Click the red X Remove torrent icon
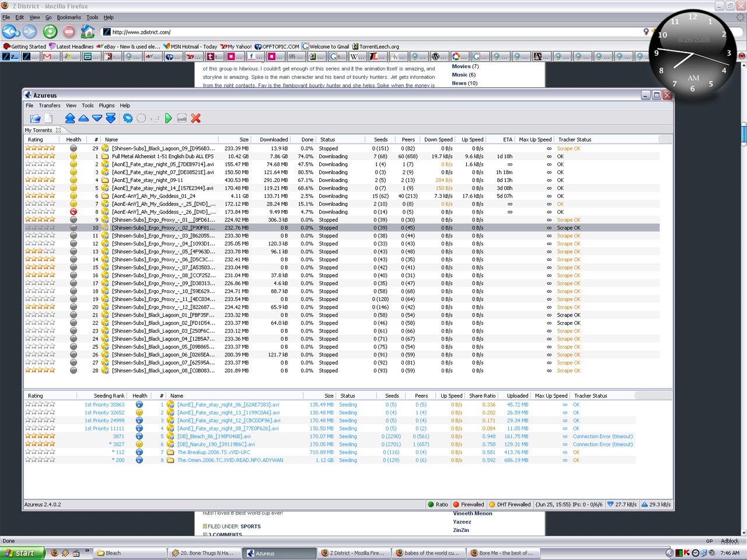This screenshot has width=747, height=560. click(x=196, y=118)
